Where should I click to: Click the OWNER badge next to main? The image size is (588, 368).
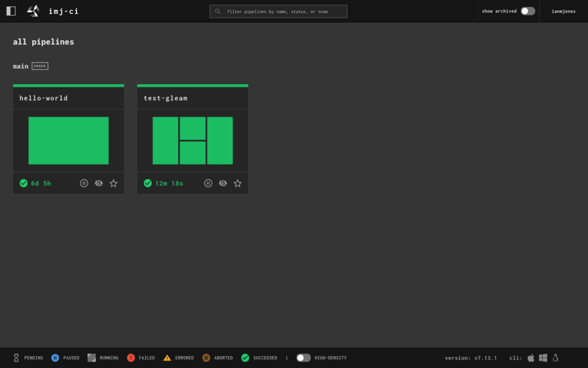click(x=40, y=66)
